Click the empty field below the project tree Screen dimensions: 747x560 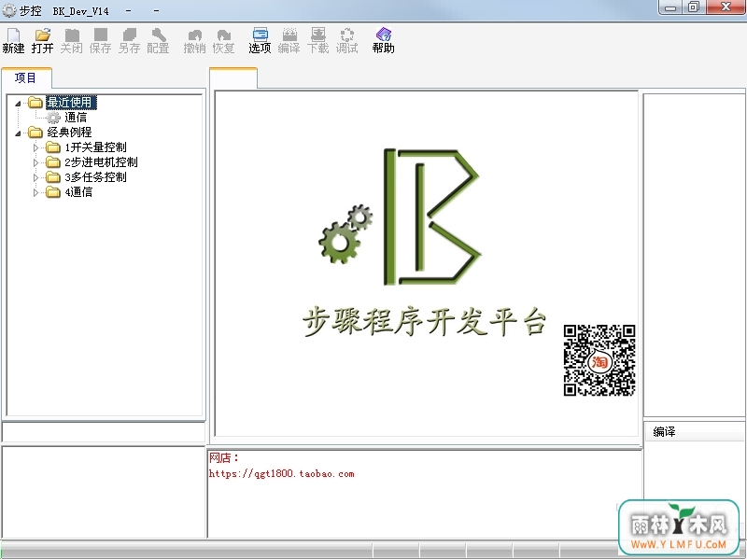tap(104, 432)
